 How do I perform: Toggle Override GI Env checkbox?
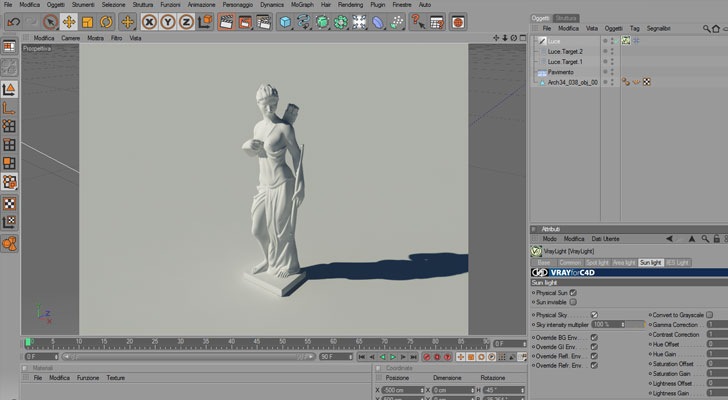point(594,347)
